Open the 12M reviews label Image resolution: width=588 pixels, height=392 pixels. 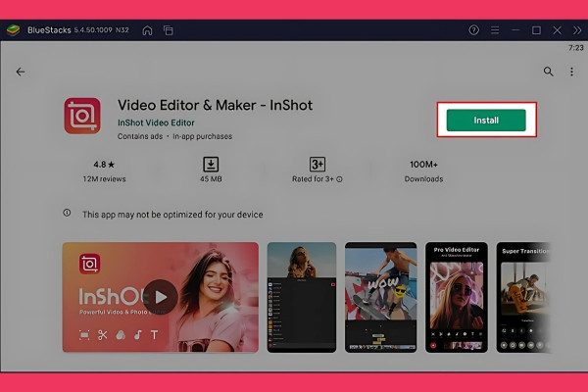coord(104,179)
